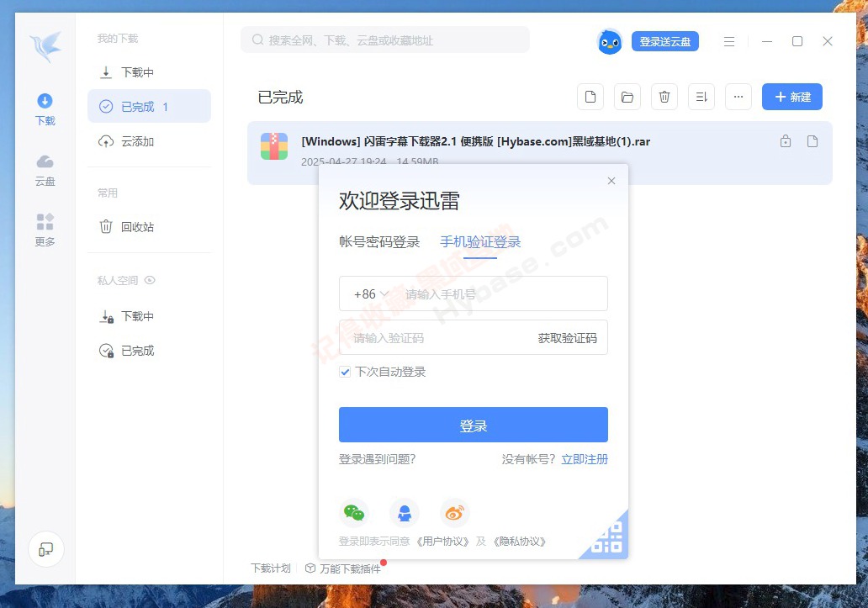
Task: Switch to 手机验证登录 tab
Action: pos(480,241)
